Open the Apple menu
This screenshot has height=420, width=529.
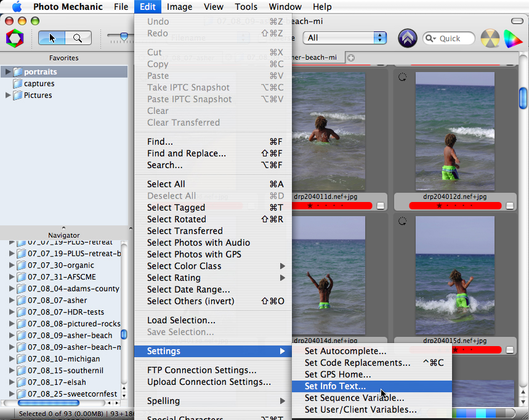17,6
